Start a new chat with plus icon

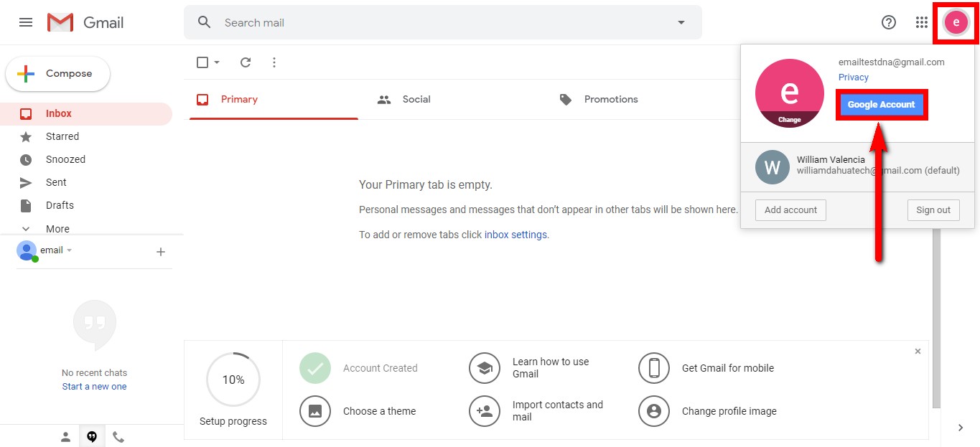point(161,252)
